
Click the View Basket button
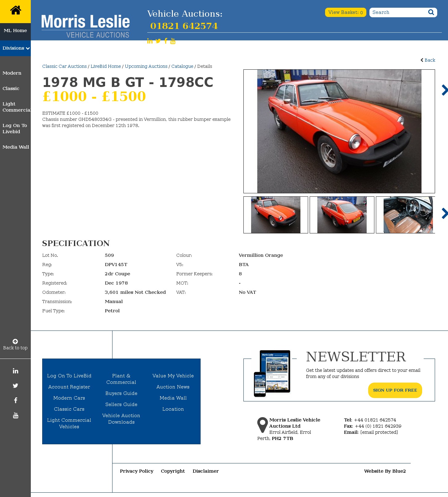346,12
